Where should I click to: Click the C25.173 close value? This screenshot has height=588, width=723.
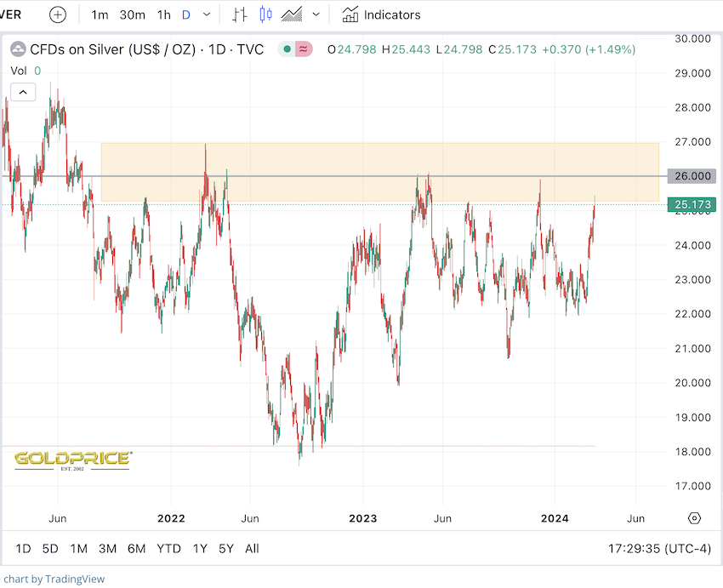coord(512,49)
